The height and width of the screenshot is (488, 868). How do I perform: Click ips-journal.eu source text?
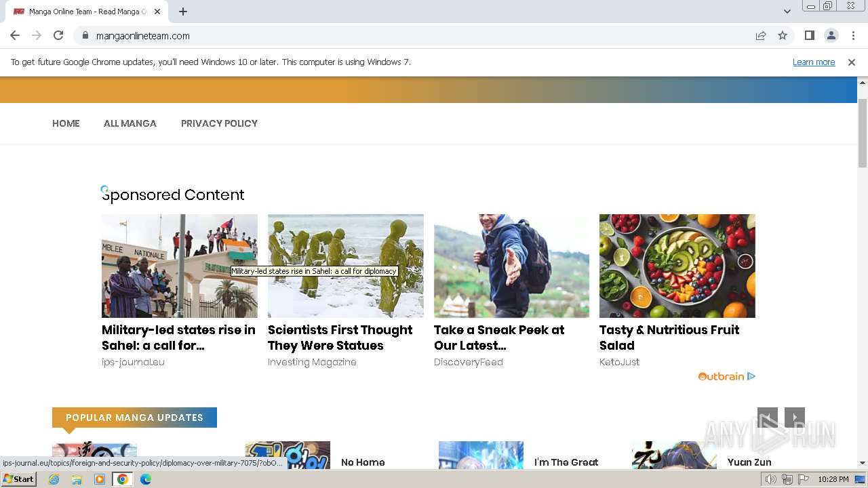coord(133,362)
